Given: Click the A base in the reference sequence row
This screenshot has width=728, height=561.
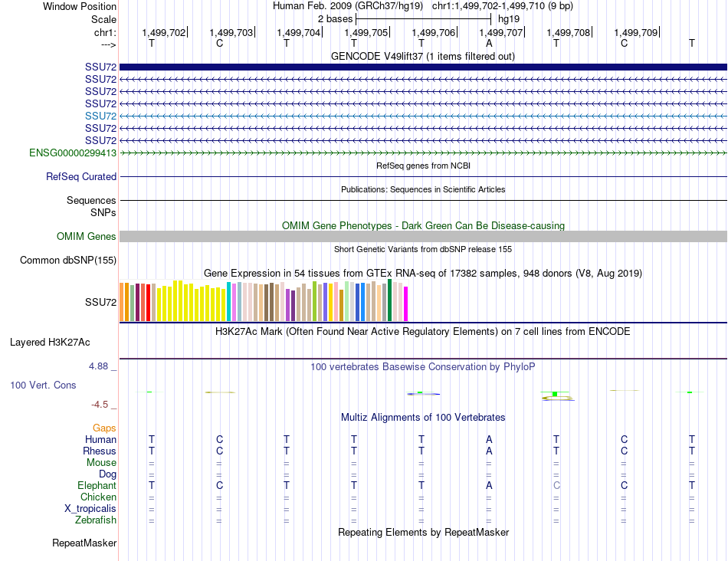Looking at the screenshot, I should (x=489, y=43).
